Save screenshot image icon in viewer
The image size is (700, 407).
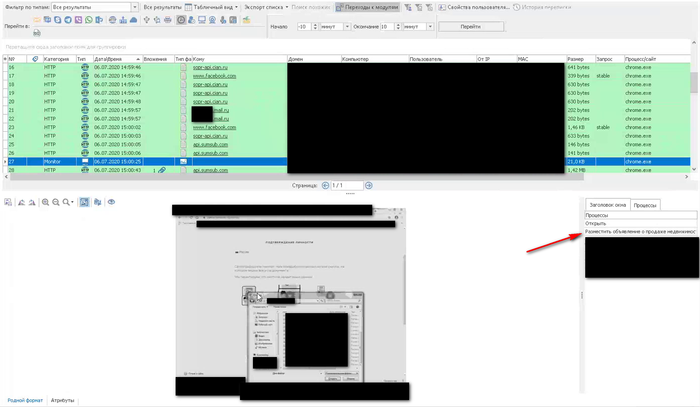point(8,202)
